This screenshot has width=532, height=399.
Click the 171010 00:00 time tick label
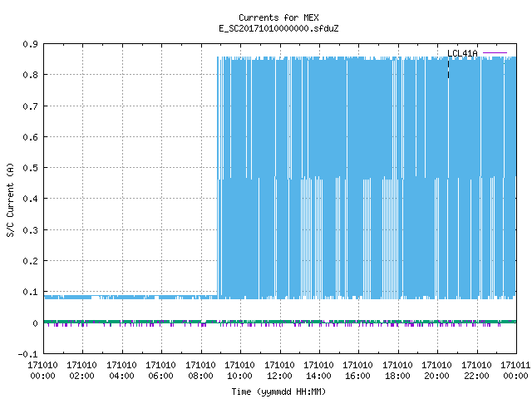(x=42, y=371)
